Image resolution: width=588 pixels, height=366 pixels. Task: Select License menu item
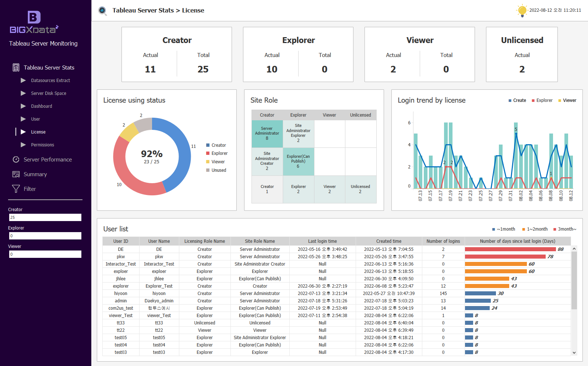[x=38, y=132]
